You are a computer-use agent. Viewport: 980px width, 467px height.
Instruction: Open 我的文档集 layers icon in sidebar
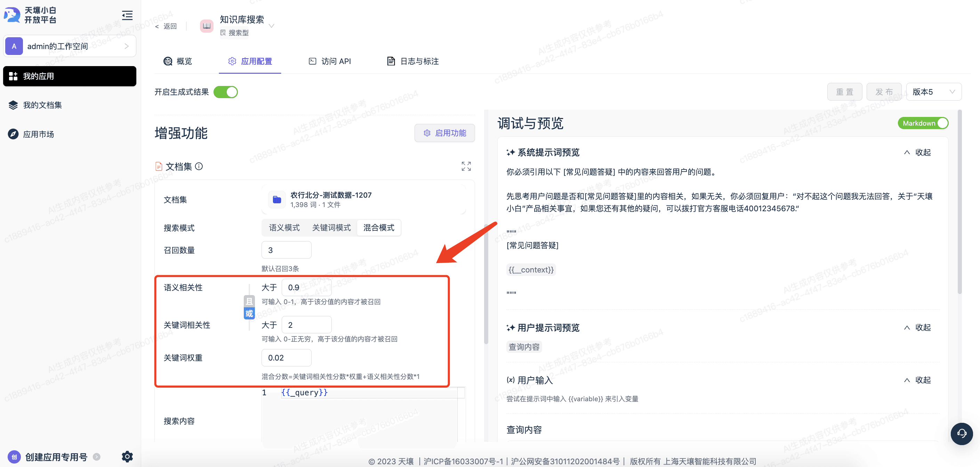coord(13,105)
